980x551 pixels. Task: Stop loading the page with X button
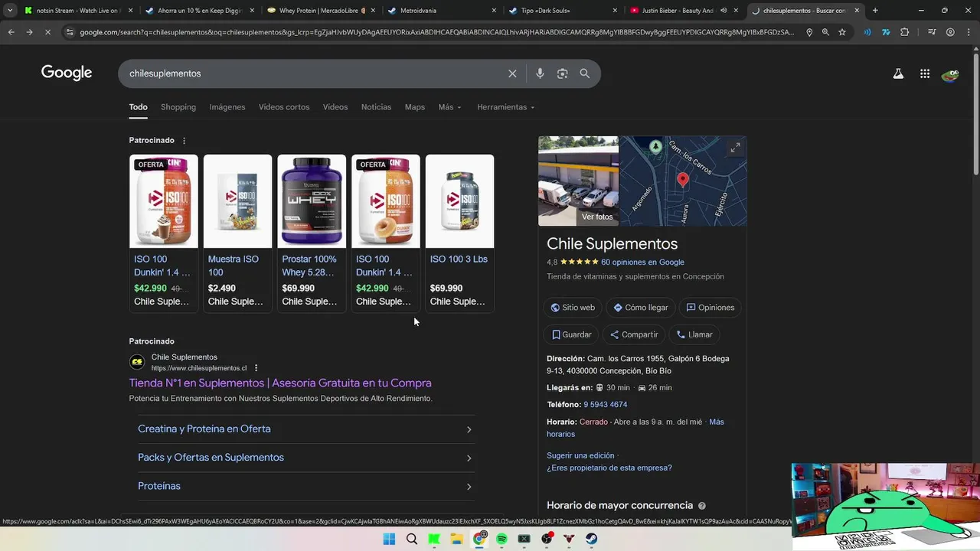coord(47,32)
